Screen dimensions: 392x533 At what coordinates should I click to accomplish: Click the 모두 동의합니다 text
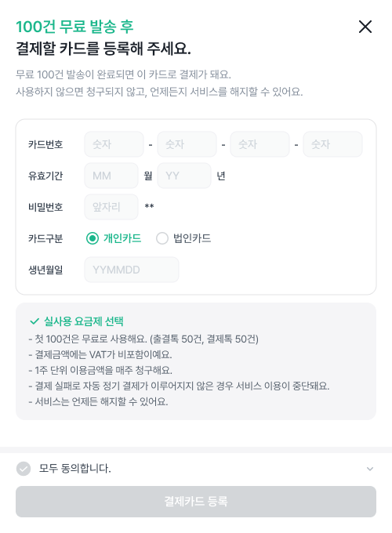[74, 469]
